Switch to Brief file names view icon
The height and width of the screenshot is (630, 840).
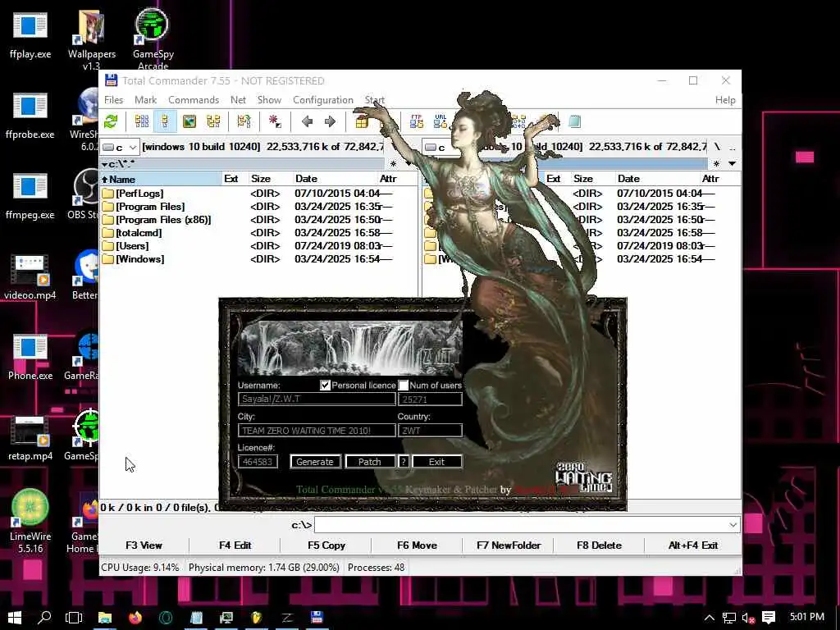pos(142,121)
